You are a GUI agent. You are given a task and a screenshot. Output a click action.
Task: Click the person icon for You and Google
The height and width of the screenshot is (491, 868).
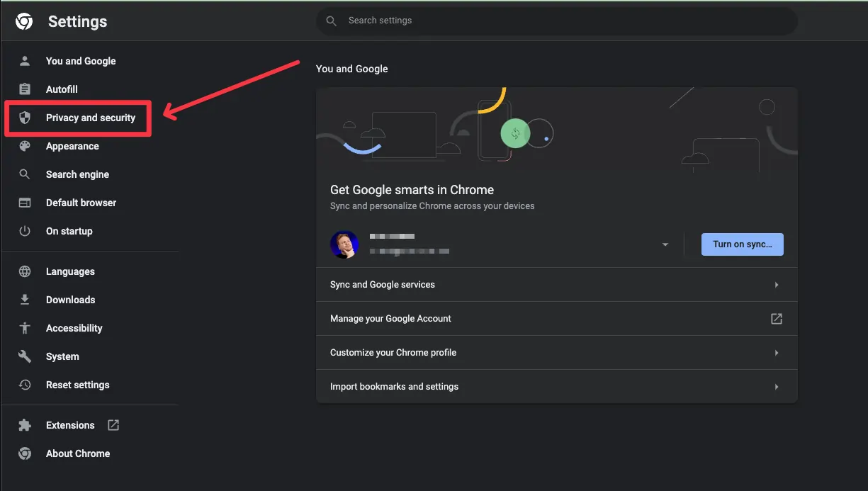(25, 61)
